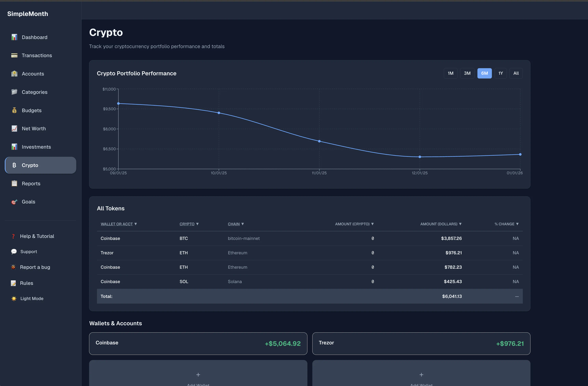Open the Investments page

coord(36,147)
